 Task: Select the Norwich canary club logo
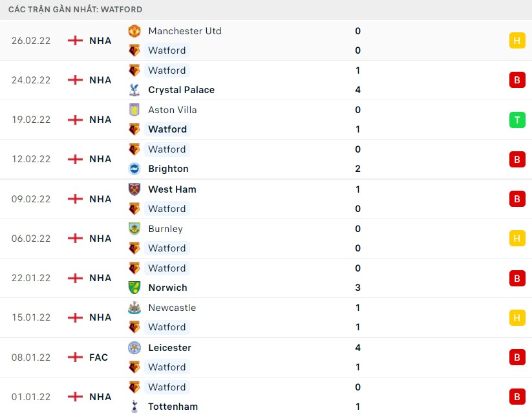tap(135, 288)
